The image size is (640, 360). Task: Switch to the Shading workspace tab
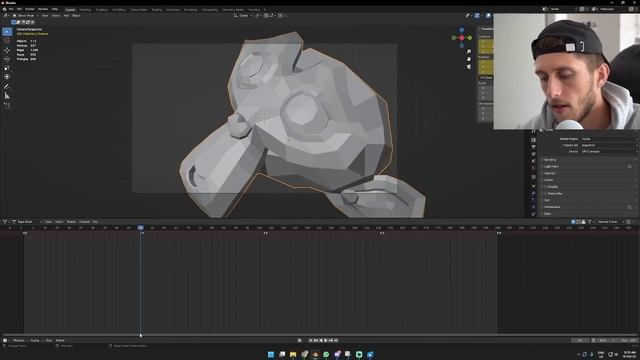point(156,9)
